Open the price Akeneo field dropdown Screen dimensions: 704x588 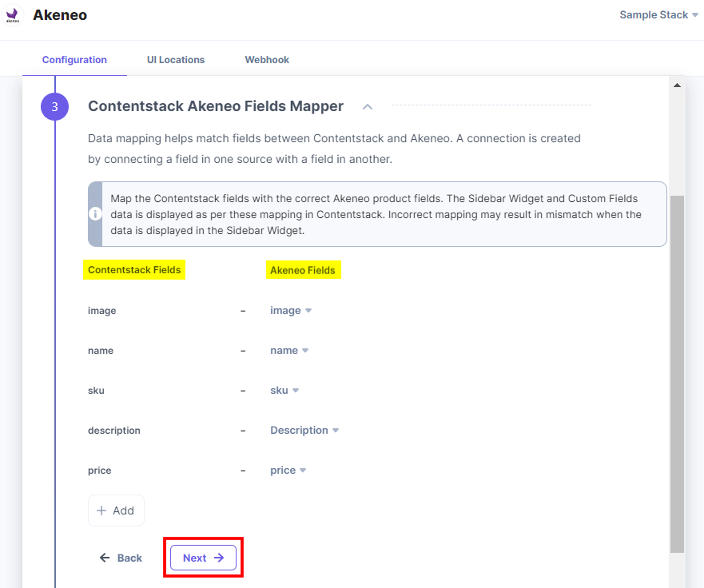point(288,470)
